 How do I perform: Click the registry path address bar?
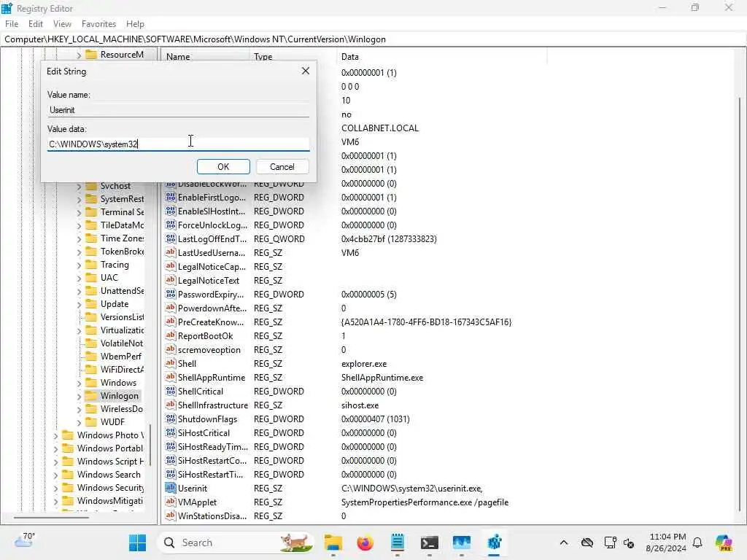(x=373, y=39)
